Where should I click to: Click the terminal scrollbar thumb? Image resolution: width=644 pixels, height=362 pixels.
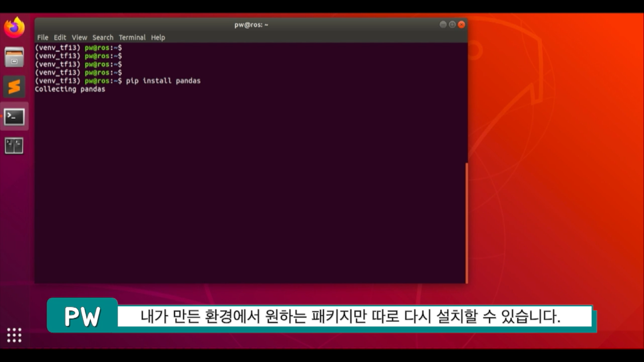click(466, 223)
